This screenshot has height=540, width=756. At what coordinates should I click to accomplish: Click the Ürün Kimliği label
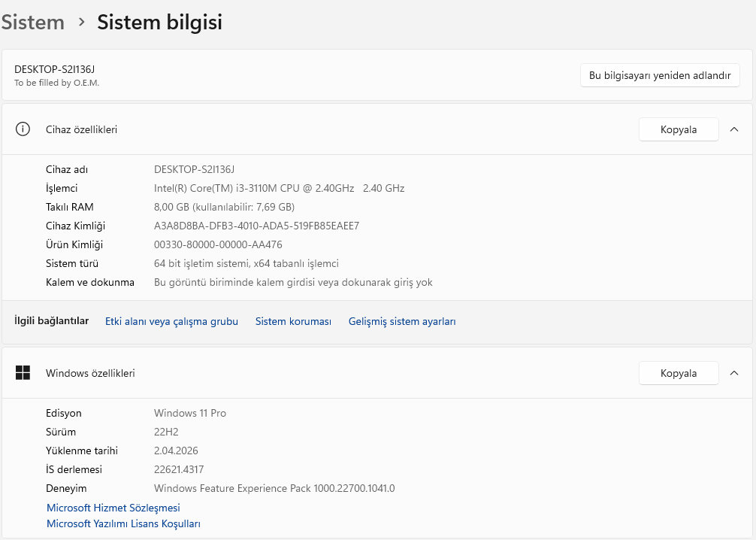74,244
